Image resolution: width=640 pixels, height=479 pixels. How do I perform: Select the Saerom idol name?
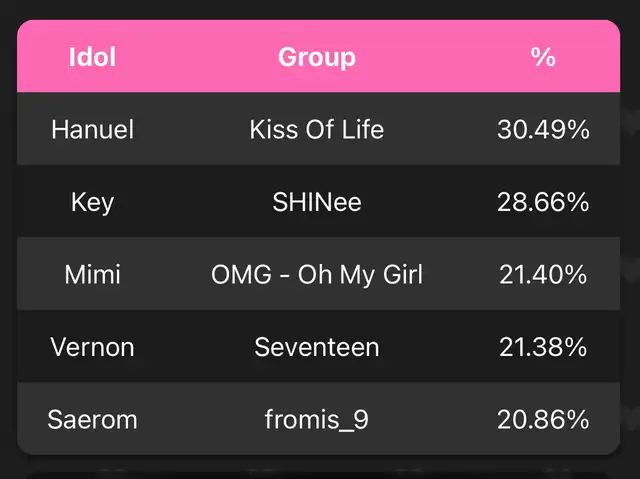[93, 419]
